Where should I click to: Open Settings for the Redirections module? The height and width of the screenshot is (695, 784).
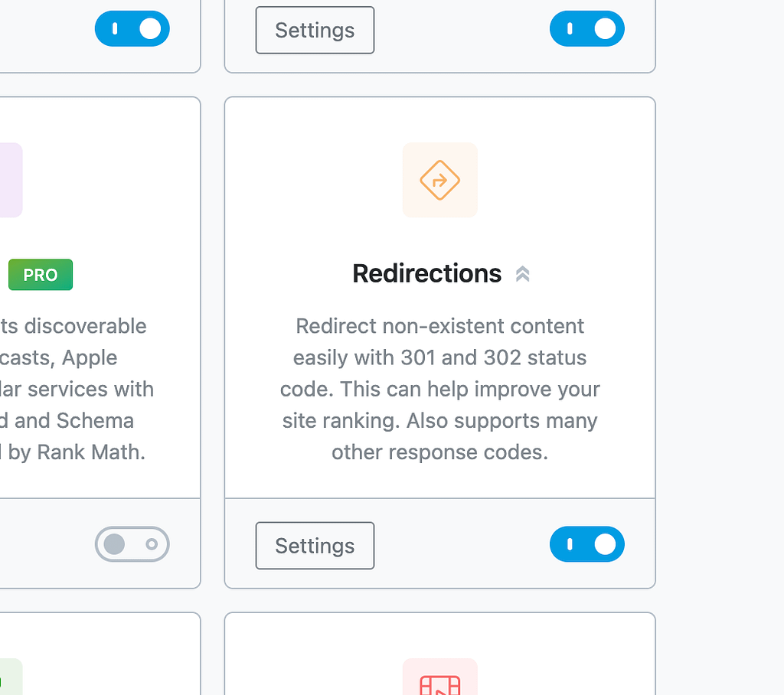(315, 546)
